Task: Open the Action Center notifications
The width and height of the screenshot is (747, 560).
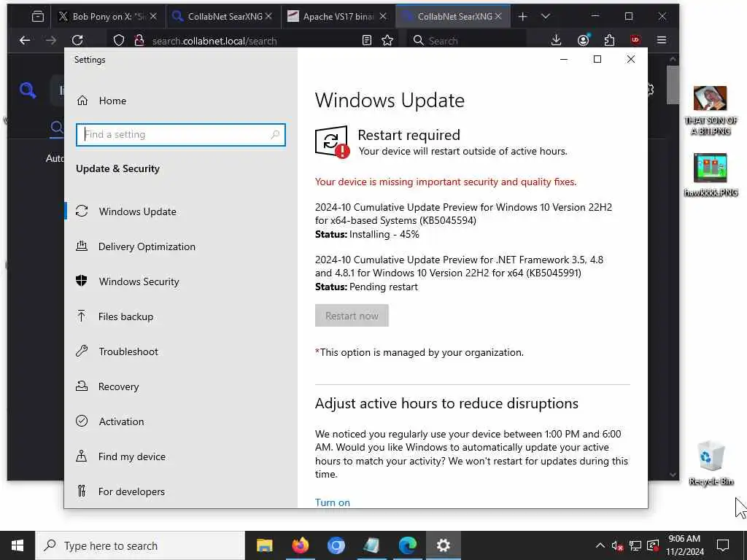Action: tap(723, 545)
